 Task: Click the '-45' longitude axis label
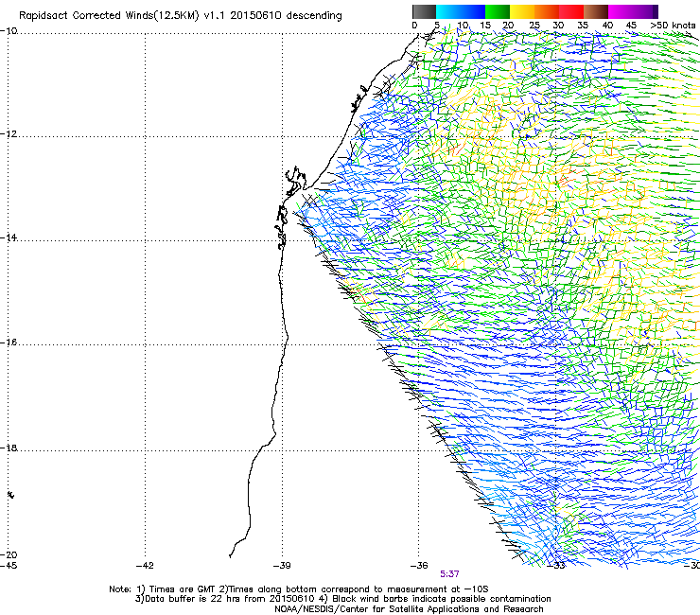pos(9,566)
